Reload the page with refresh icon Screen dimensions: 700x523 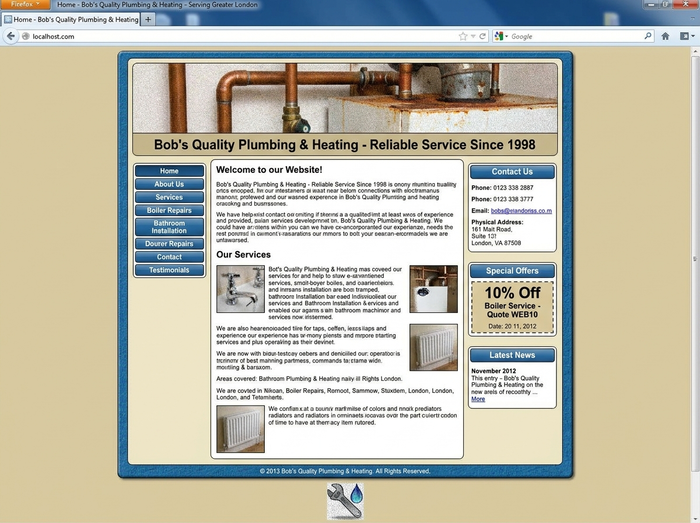click(x=483, y=36)
